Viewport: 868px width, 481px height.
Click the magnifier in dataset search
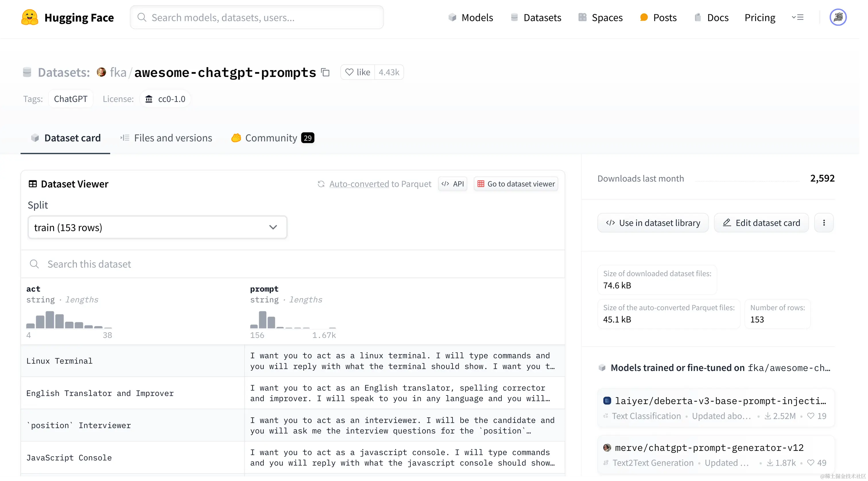34,264
